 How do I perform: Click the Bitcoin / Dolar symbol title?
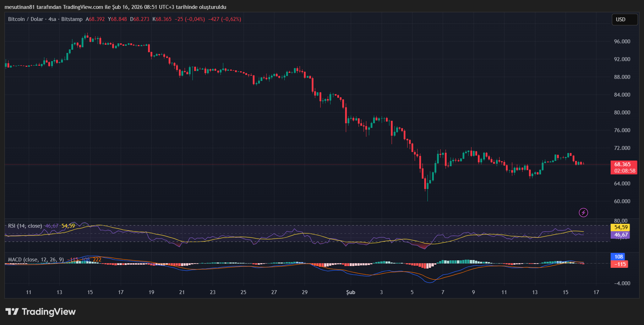pos(26,19)
